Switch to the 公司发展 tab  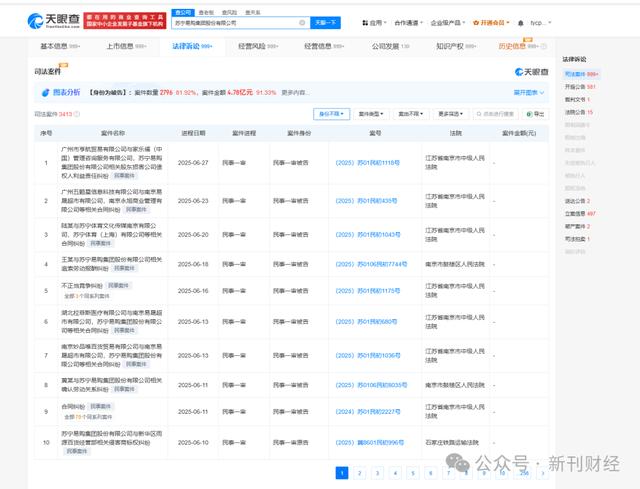click(390, 47)
